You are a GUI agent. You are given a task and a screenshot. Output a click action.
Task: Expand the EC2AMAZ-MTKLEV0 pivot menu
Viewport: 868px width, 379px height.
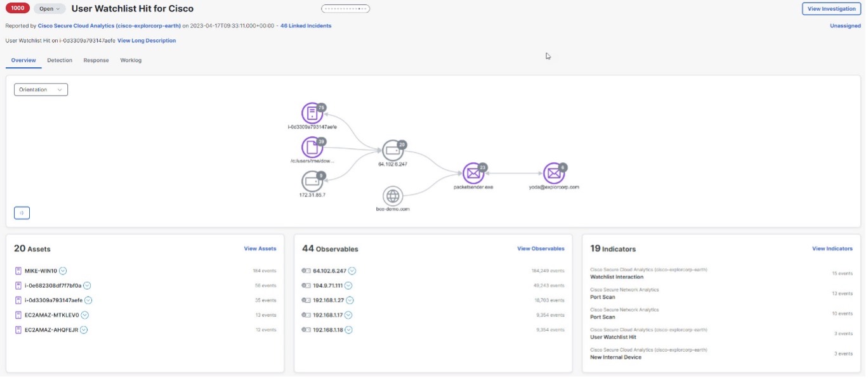(x=84, y=315)
